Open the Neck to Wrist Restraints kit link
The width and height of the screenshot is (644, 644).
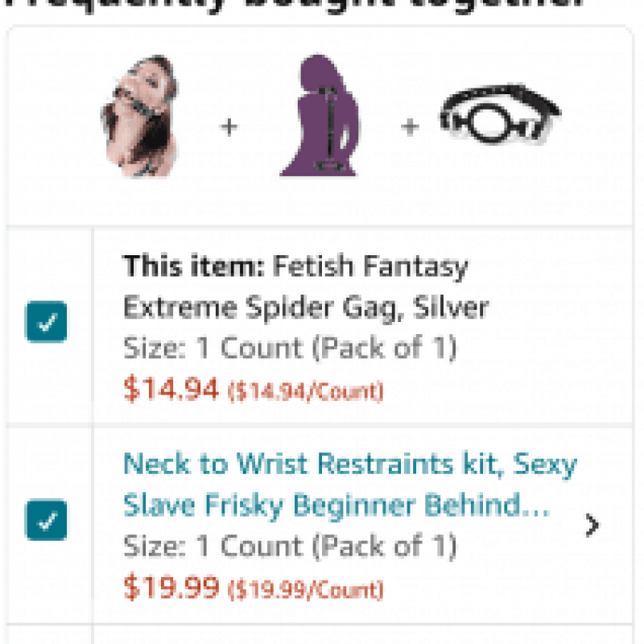(x=349, y=464)
